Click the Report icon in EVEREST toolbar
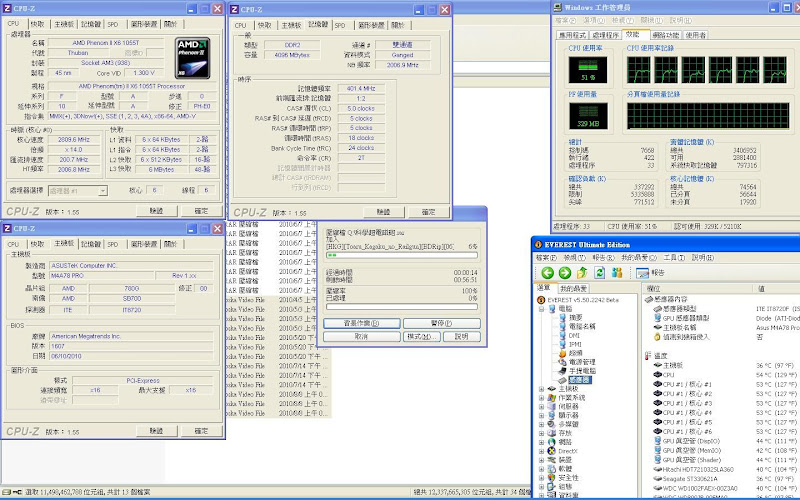The image size is (800, 500). pos(642,273)
